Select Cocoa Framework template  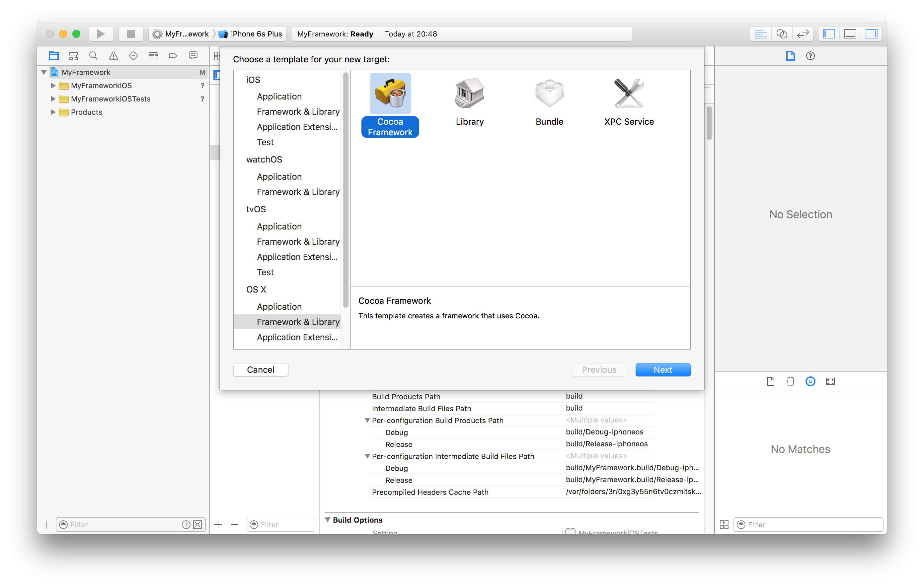coord(390,105)
